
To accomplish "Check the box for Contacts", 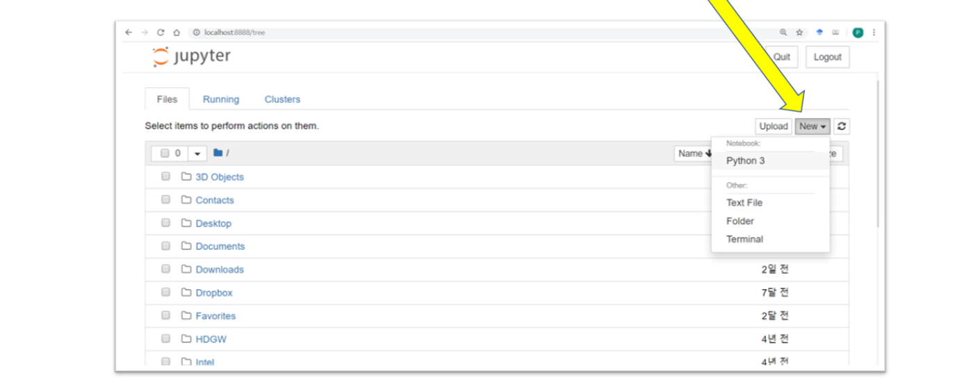I will [x=165, y=199].
